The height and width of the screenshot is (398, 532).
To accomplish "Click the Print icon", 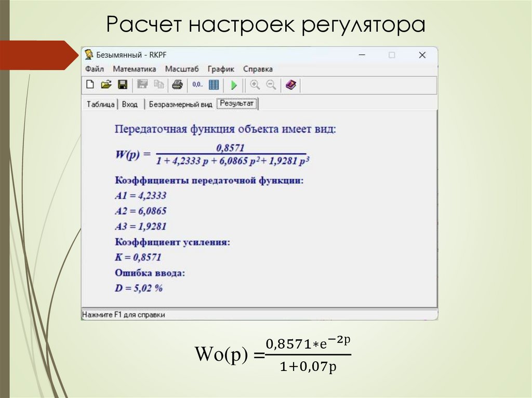I will pos(177,85).
